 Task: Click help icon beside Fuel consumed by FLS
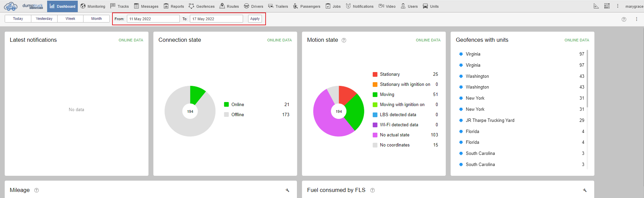(x=372, y=190)
